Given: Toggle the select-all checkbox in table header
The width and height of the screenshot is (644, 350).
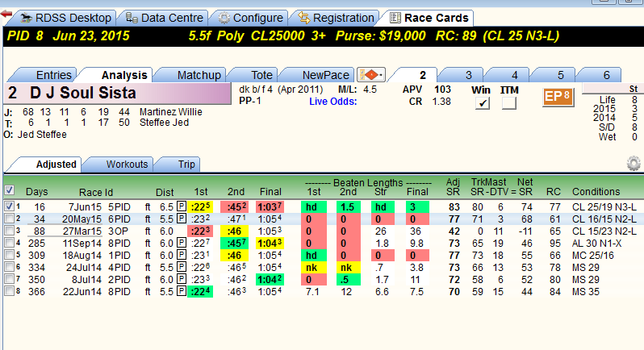Looking at the screenshot, I should (9, 190).
